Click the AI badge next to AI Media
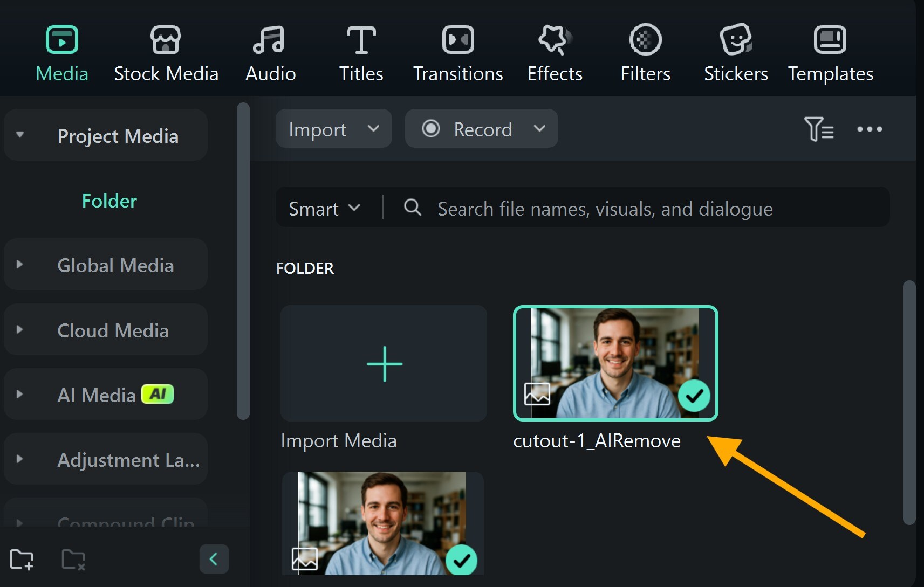Screen dimensions: 924x587 click(157, 394)
